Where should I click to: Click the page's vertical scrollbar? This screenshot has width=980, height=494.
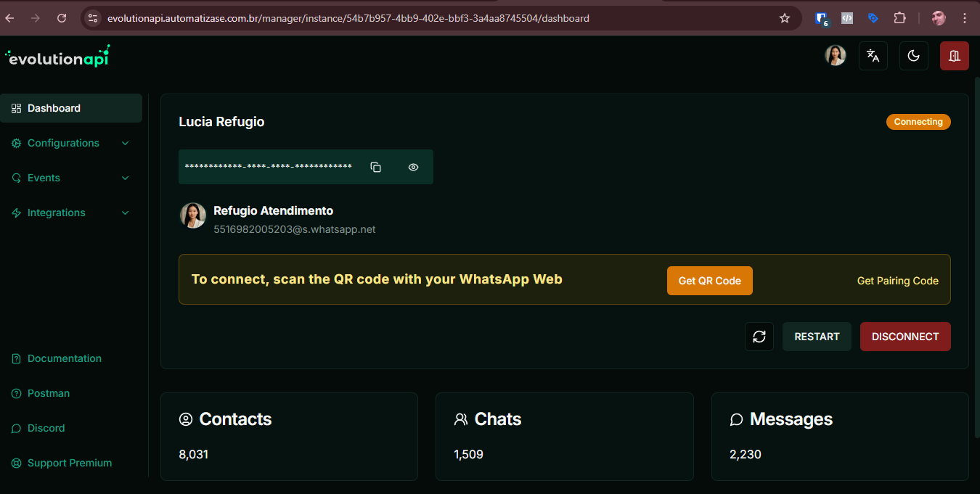point(976,254)
